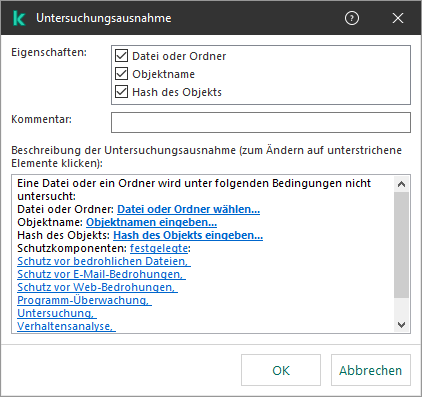Toggle the Objektname checkbox

[x=121, y=74]
